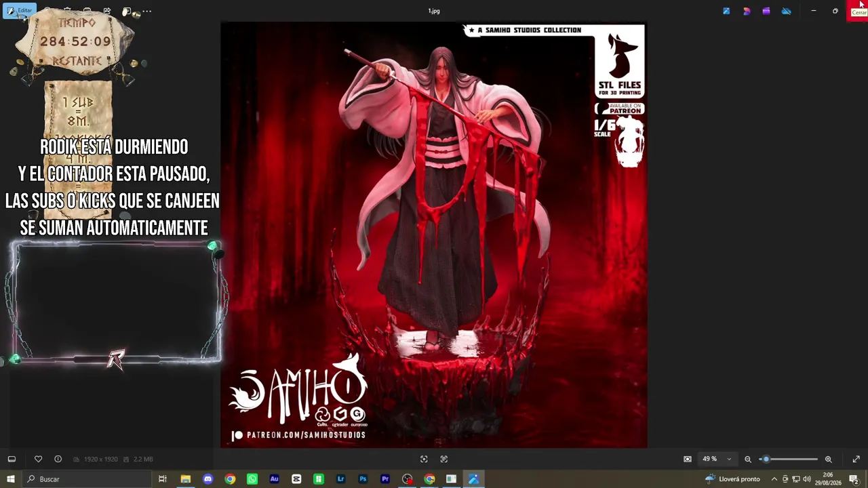The width and height of the screenshot is (868, 488).
Task: Open Clipchamp from the title bar
Action: 766,11
